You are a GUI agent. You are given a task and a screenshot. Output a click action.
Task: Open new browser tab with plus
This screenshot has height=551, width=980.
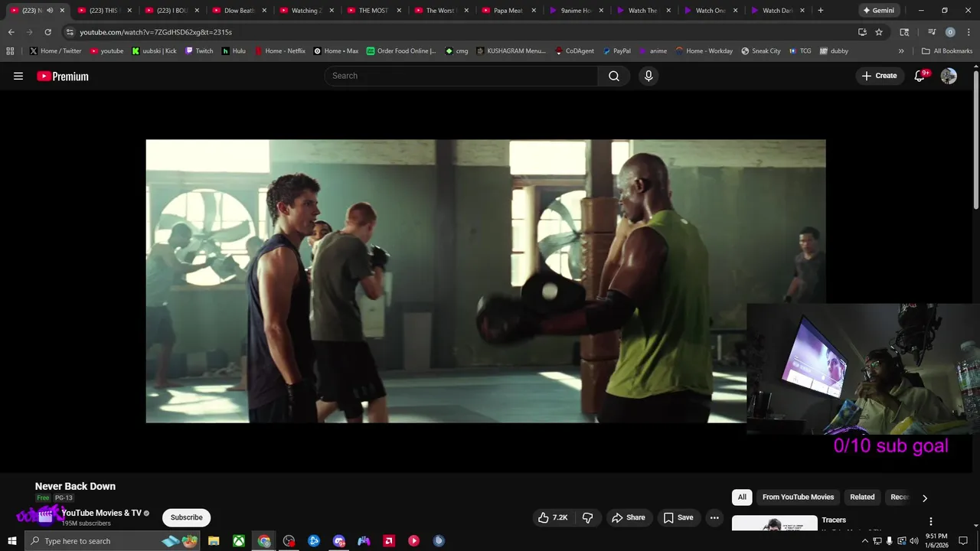point(821,11)
